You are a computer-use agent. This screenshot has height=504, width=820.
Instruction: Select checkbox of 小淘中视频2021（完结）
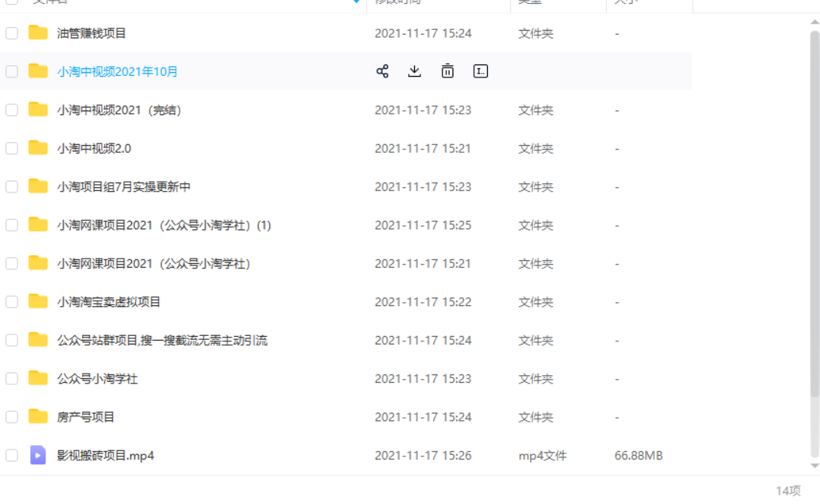tap(12, 110)
